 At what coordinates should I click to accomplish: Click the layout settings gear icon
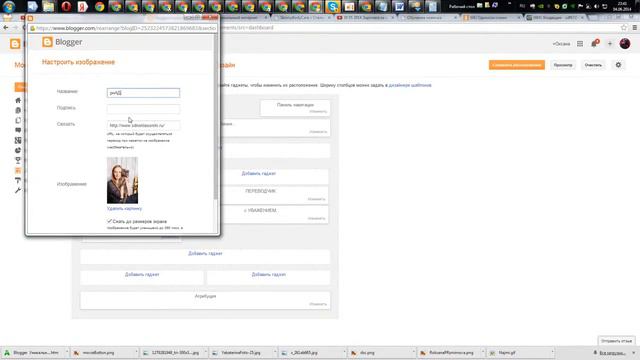[618, 65]
